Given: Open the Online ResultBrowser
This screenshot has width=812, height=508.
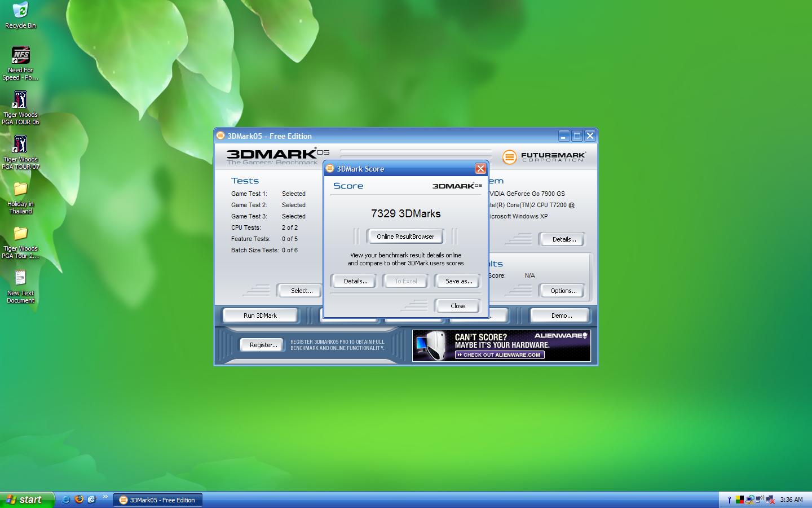Looking at the screenshot, I should 405,237.
